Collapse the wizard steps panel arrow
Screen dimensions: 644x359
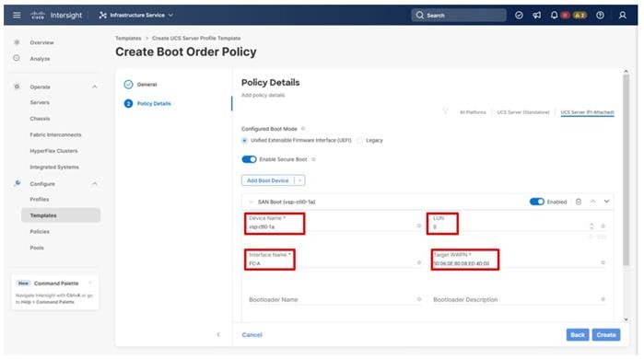coord(218,334)
